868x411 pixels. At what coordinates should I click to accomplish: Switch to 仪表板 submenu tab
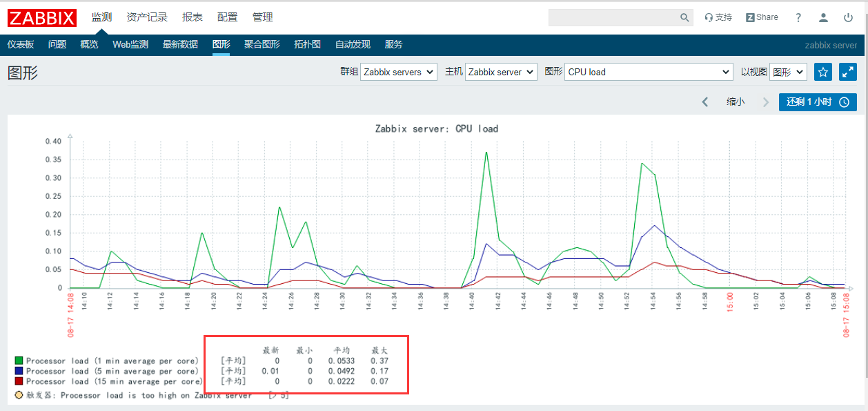(x=21, y=44)
